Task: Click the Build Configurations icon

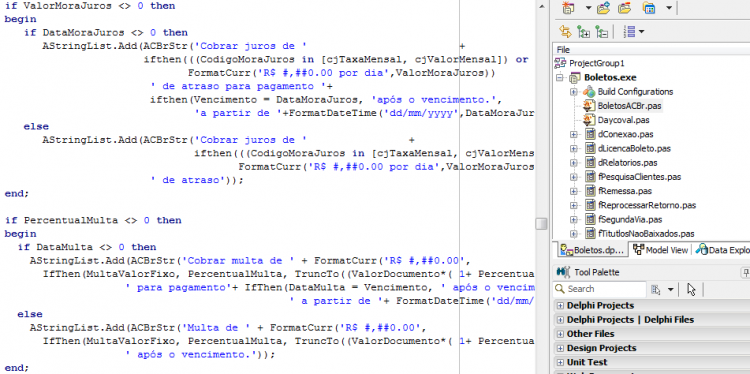Action: pos(589,91)
